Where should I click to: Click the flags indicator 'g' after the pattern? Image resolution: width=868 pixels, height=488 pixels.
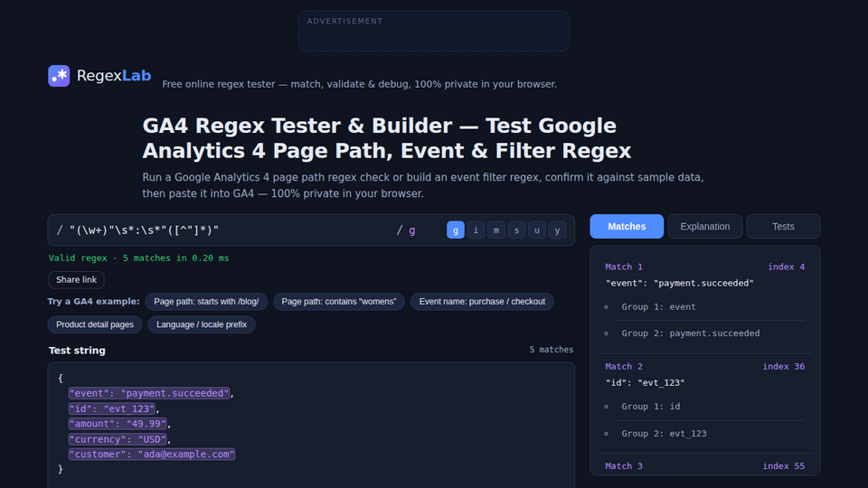tap(412, 230)
